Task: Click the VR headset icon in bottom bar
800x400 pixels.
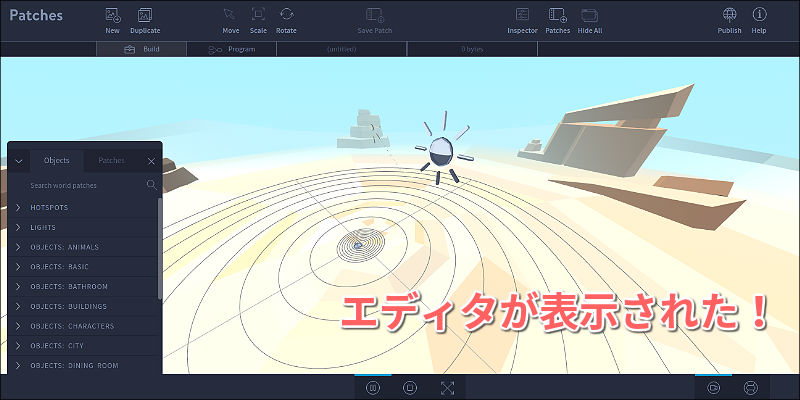Action: coord(751,388)
